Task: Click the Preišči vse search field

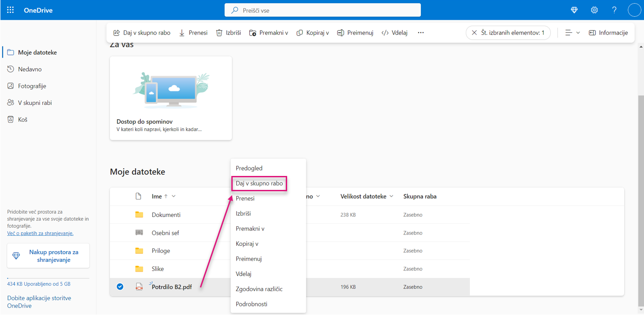Action: pos(323,10)
